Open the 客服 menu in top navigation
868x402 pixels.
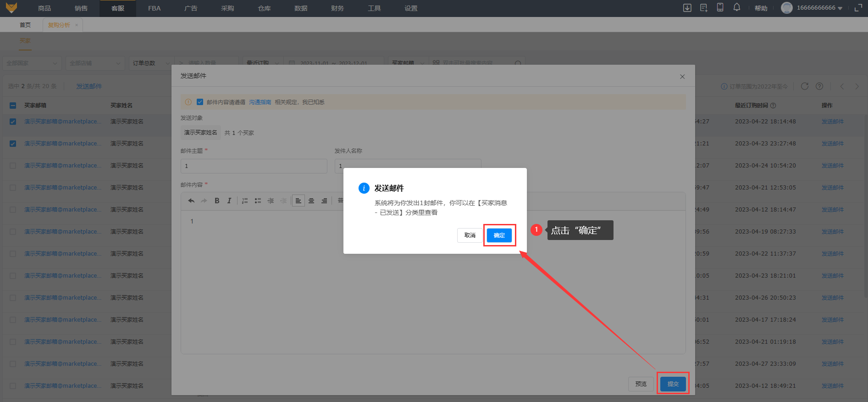click(118, 8)
